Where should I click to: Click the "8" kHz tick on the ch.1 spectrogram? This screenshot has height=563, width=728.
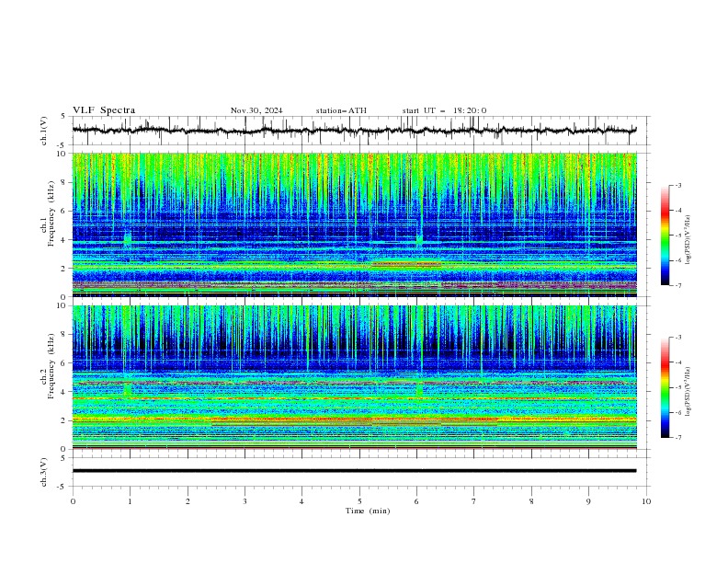coord(65,182)
